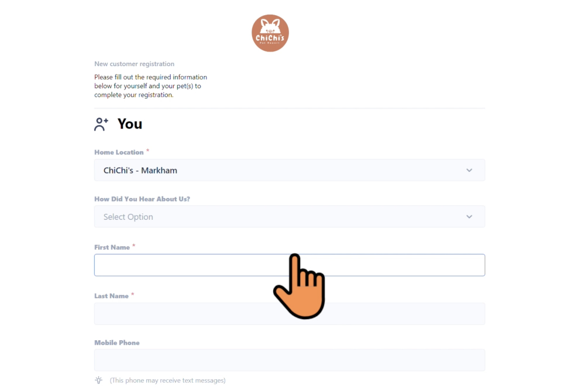Click the Home Location chevron arrow
Viewport: 588px width, 391px height.
click(469, 171)
